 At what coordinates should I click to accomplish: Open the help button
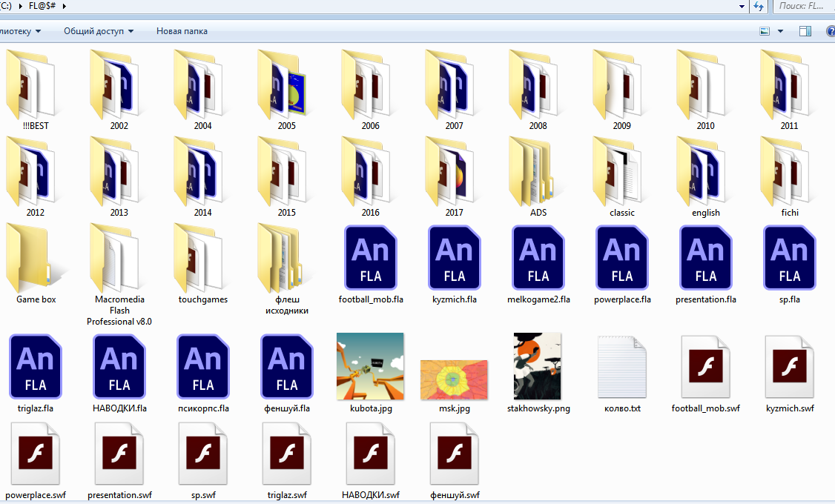tap(831, 31)
